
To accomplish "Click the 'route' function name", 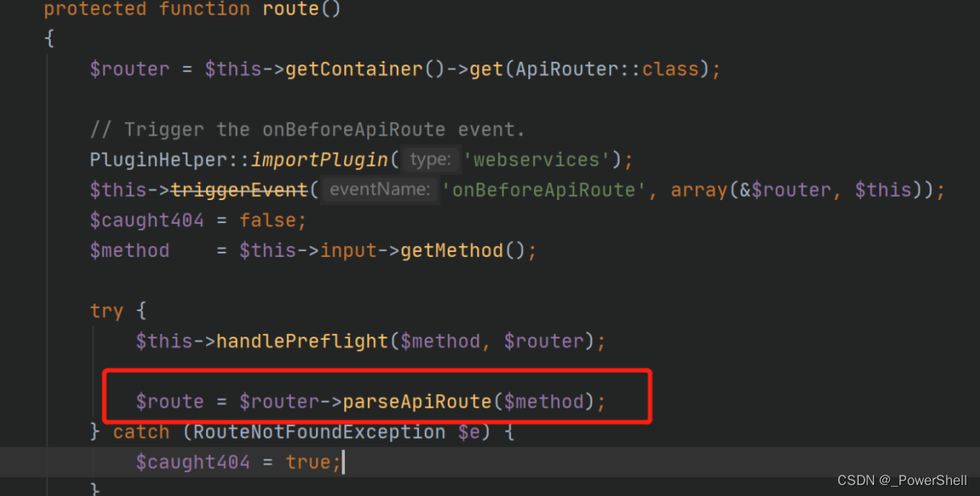I will click(291, 8).
